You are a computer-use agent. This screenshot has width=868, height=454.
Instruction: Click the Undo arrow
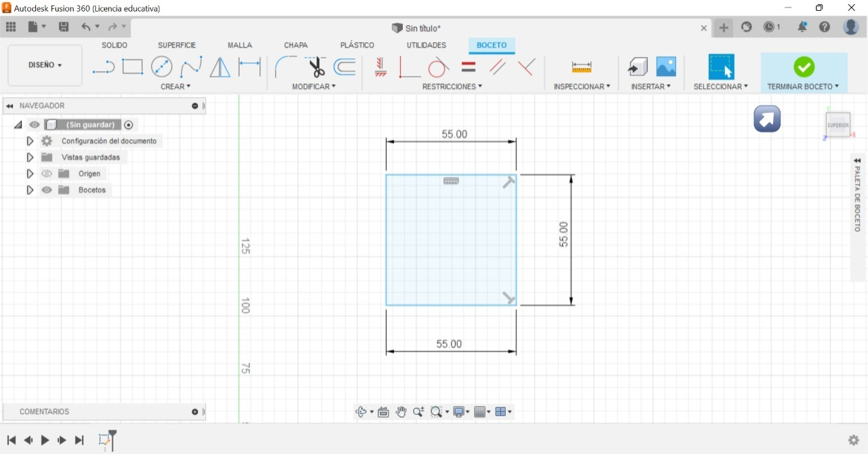coord(86,27)
